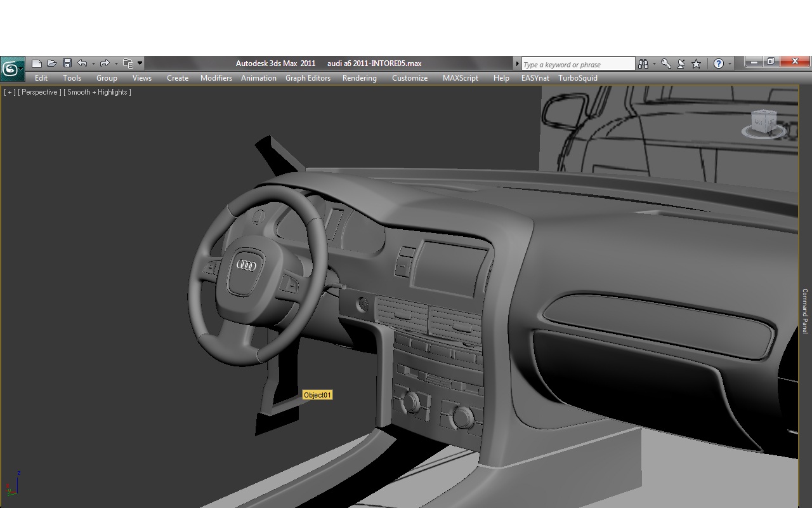This screenshot has width=812, height=508.
Task: Click the Audi logo on steering wheel
Action: pos(246,265)
